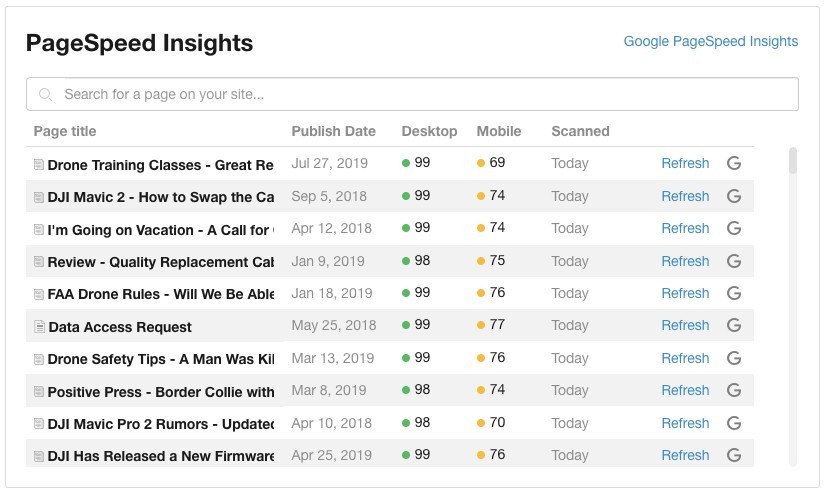The image size is (826, 492).
Task: Open DJI Mavic 2 How to Swap title
Action: [161, 197]
